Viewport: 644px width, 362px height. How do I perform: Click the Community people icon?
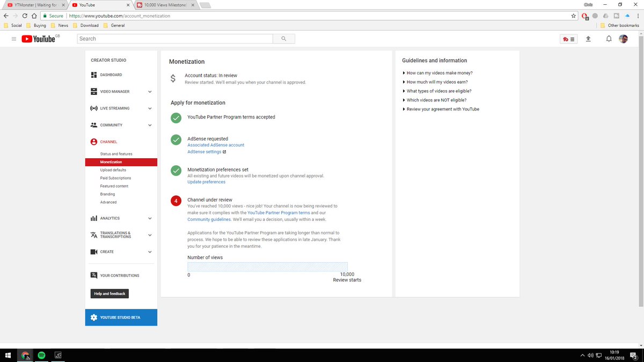point(94,125)
